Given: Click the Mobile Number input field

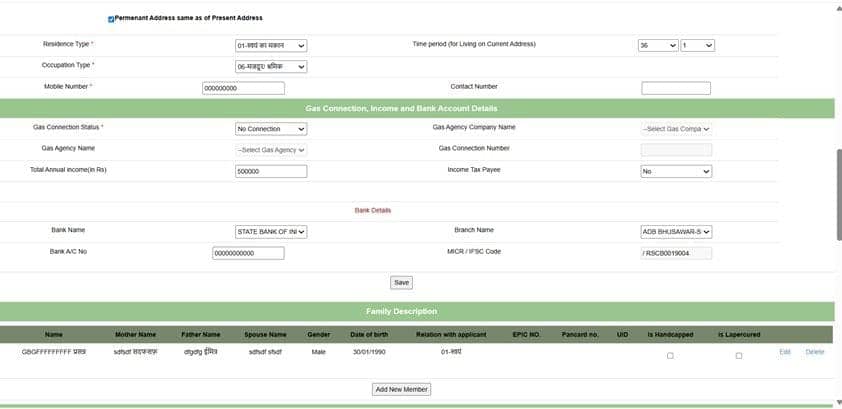Looking at the screenshot, I should click(243, 88).
